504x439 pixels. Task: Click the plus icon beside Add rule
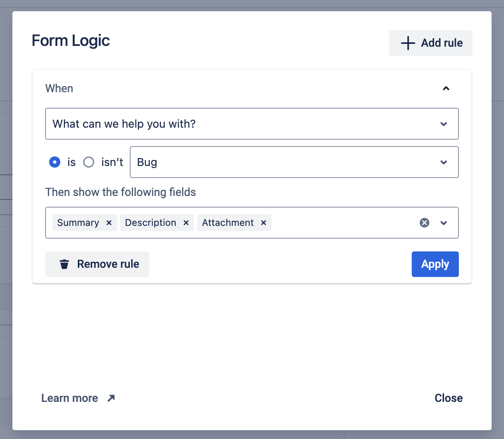pos(408,43)
